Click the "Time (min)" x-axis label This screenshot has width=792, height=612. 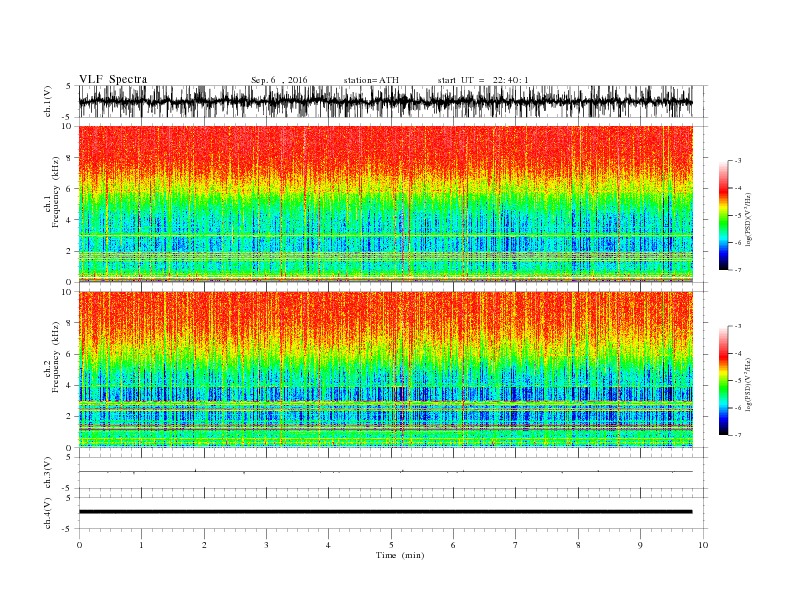400,555
